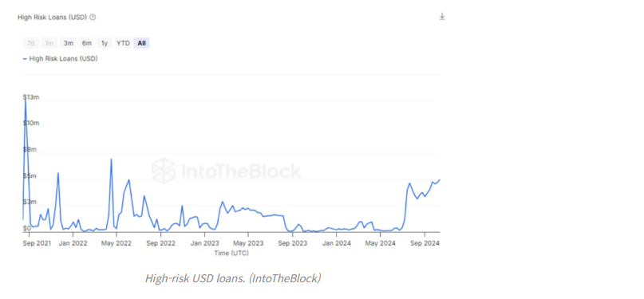
Task: Download the chart using the download icon
Action: pos(442,17)
